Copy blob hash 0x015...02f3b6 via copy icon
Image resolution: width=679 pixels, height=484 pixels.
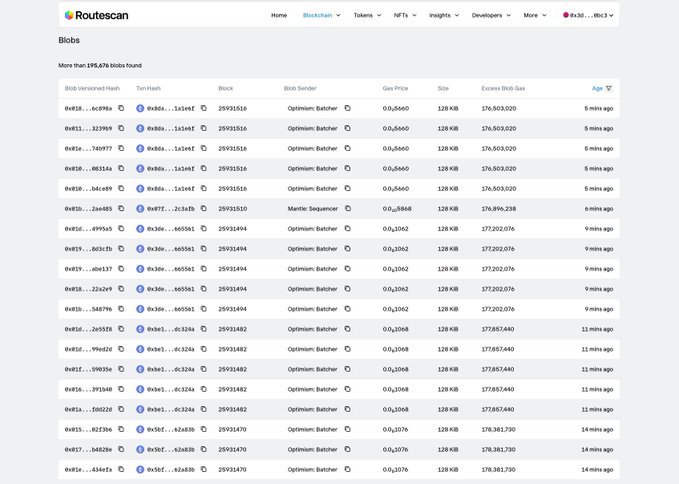pos(121,429)
